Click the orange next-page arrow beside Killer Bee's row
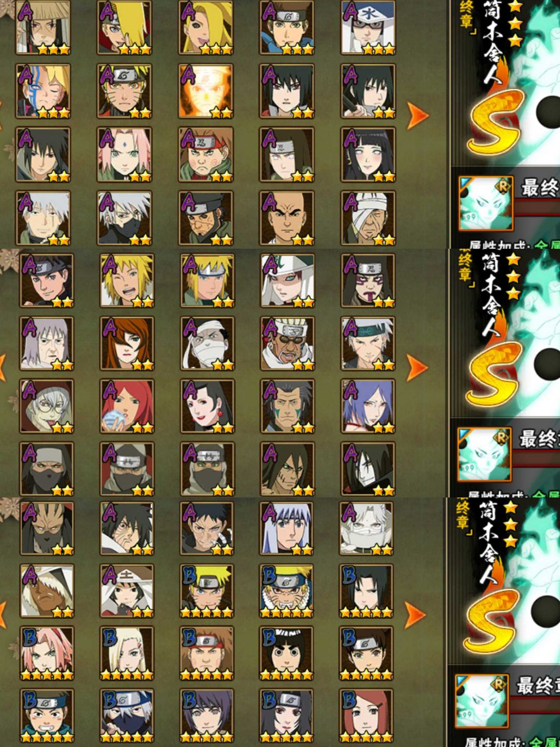The height and width of the screenshot is (747, 560). [x=417, y=367]
